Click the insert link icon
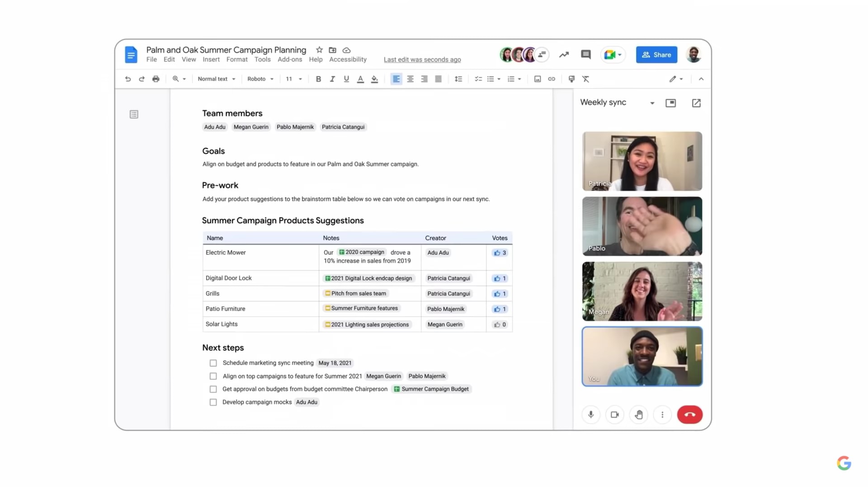Image resolution: width=868 pixels, height=488 pixels. pos(552,79)
